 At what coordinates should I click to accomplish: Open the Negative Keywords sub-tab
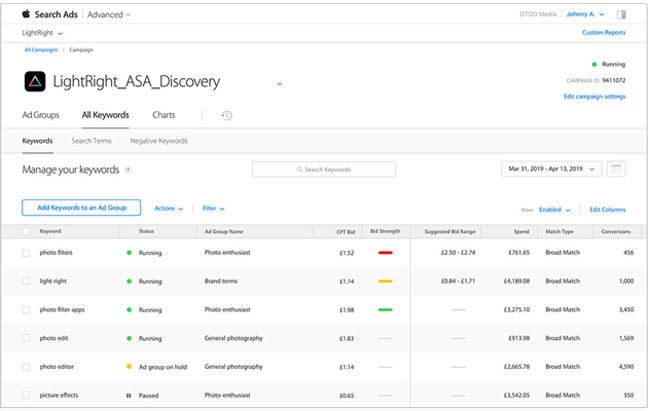159,141
